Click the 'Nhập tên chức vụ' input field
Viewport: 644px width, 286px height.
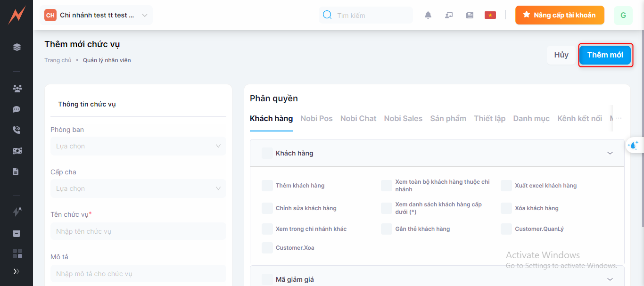(x=138, y=231)
